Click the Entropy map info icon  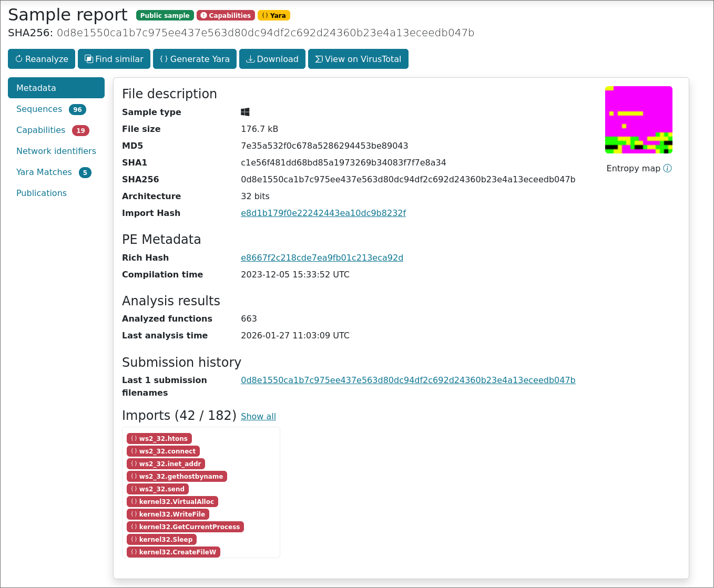coord(667,168)
